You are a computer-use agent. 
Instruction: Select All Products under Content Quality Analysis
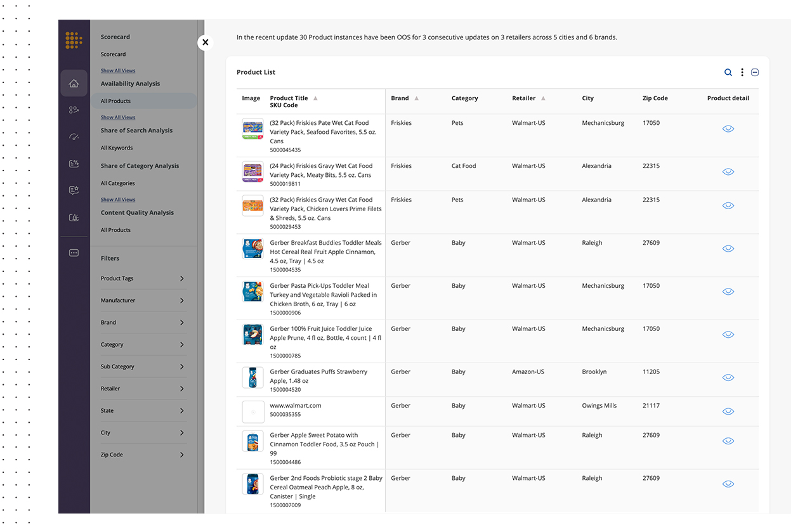pyautogui.click(x=115, y=230)
